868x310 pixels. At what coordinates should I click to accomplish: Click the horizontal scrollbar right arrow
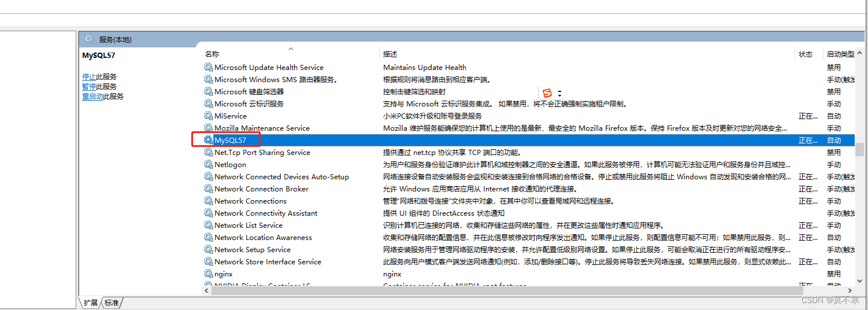coord(850,290)
